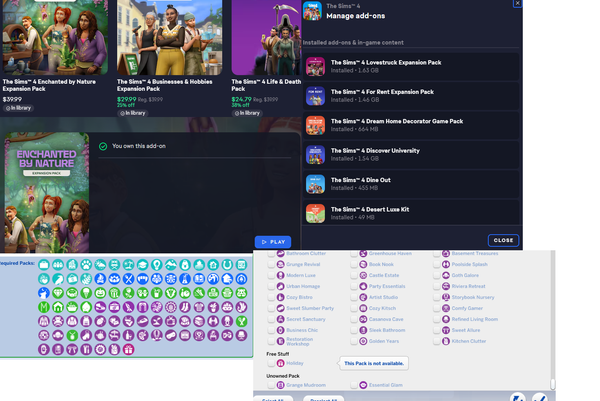This screenshot has height=401, width=600.
Task: Enable the Modern Luxe checkbox
Action: (x=271, y=275)
